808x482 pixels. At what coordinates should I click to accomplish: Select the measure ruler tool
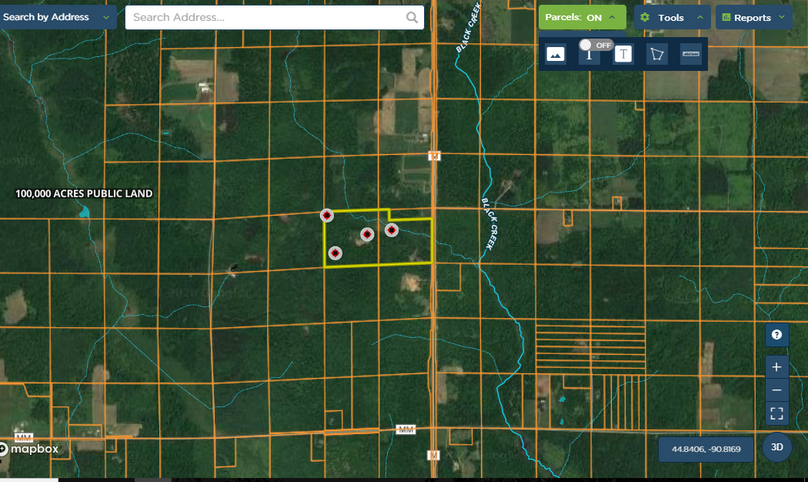tap(690, 54)
